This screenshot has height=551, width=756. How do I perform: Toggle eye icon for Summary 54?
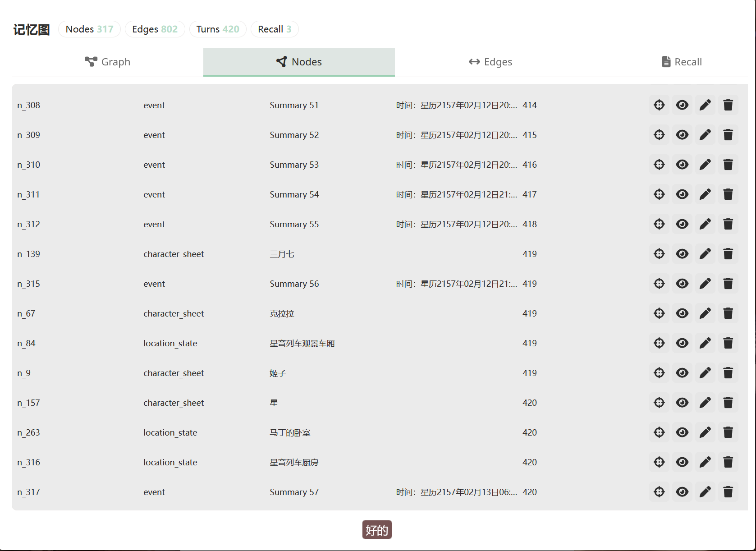(x=682, y=194)
